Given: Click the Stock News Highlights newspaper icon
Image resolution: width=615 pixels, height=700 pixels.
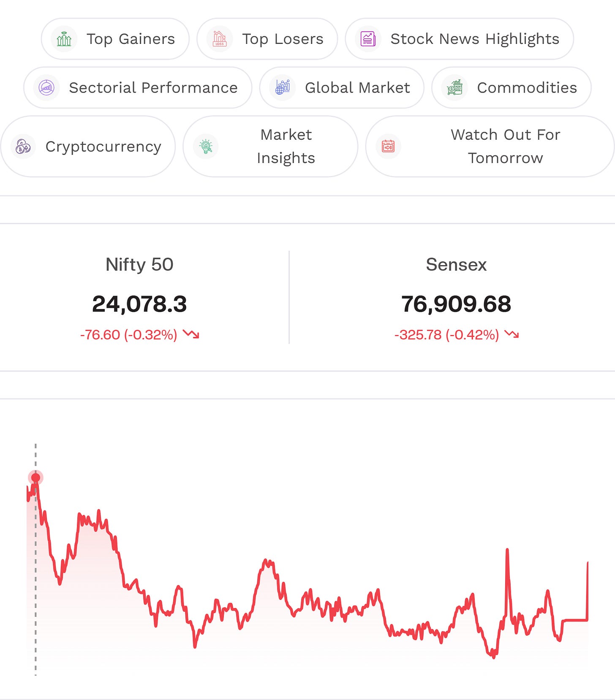Looking at the screenshot, I should coord(368,39).
